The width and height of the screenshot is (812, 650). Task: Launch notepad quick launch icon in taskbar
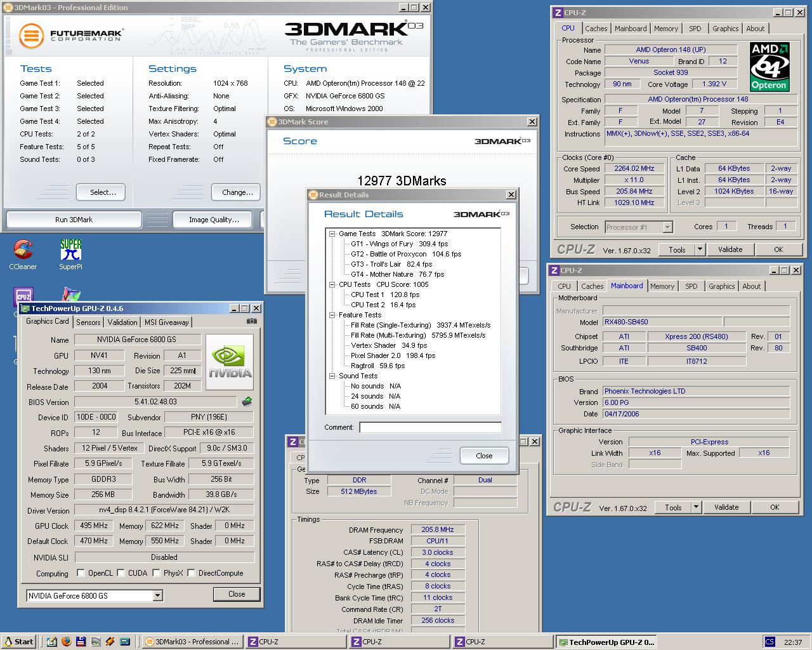[x=52, y=642]
